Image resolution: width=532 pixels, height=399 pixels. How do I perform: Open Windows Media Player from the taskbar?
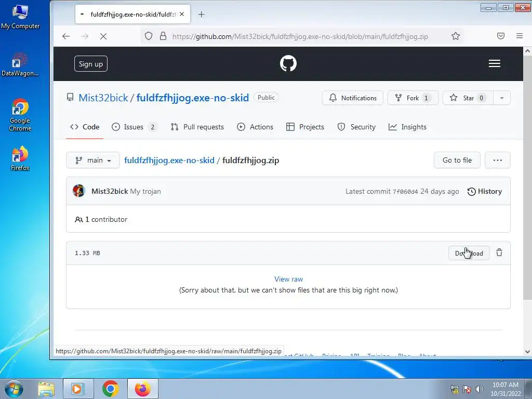tap(77, 389)
